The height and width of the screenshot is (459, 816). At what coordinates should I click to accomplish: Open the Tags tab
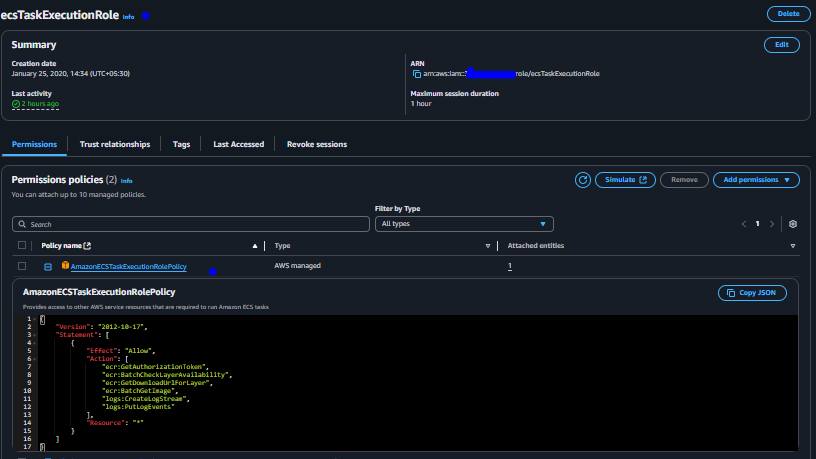[181, 144]
